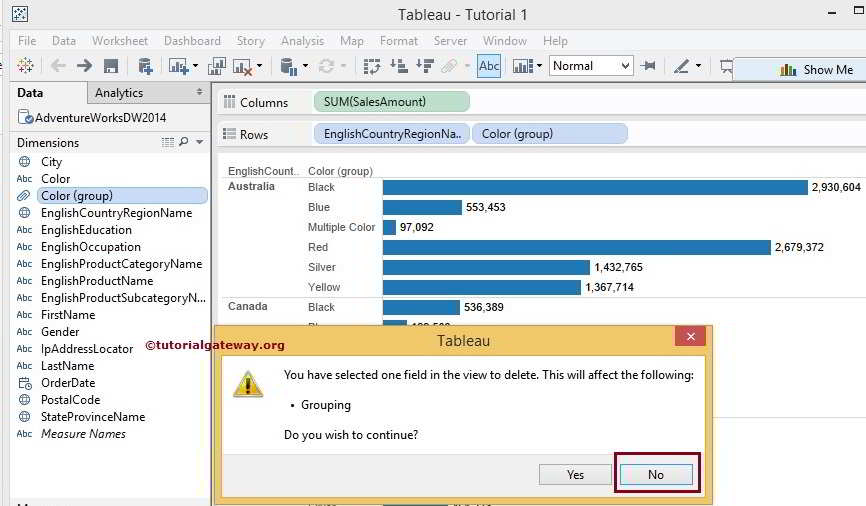
Task: Click the Highlight pen icon
Action: pos(682,66)
